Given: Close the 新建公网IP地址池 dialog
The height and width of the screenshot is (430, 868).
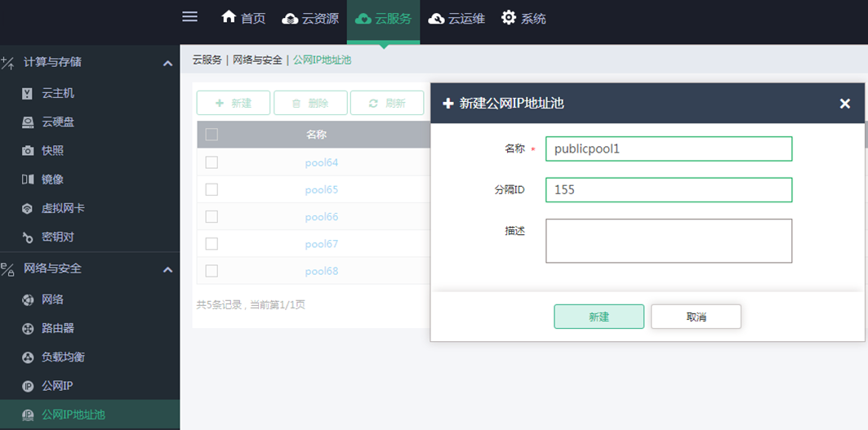Looking at the screenshot, I should point(845,104).
